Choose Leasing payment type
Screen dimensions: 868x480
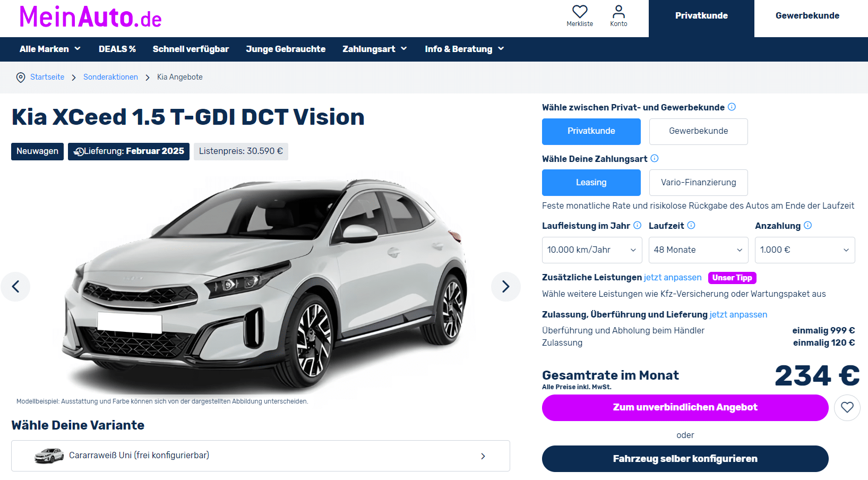tap(591, 183)
